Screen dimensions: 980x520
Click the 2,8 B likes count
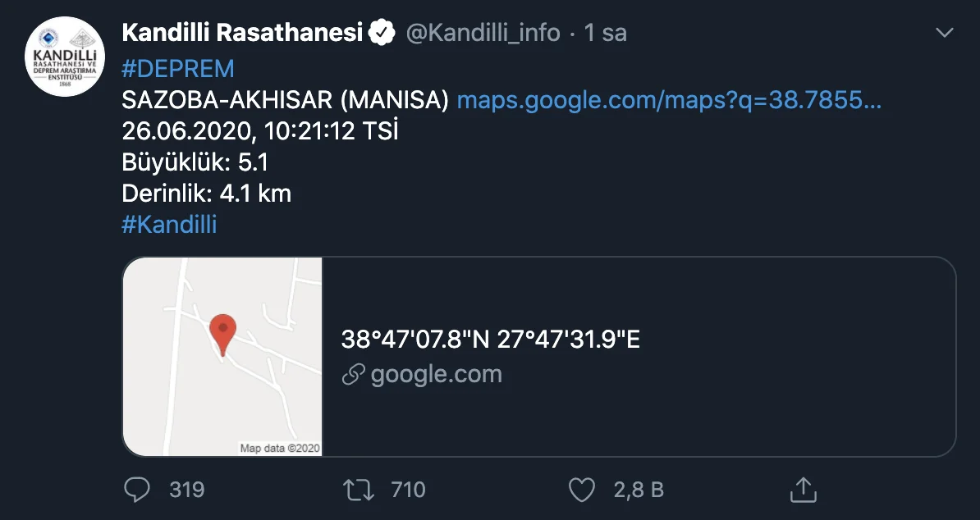coord(639,490)
